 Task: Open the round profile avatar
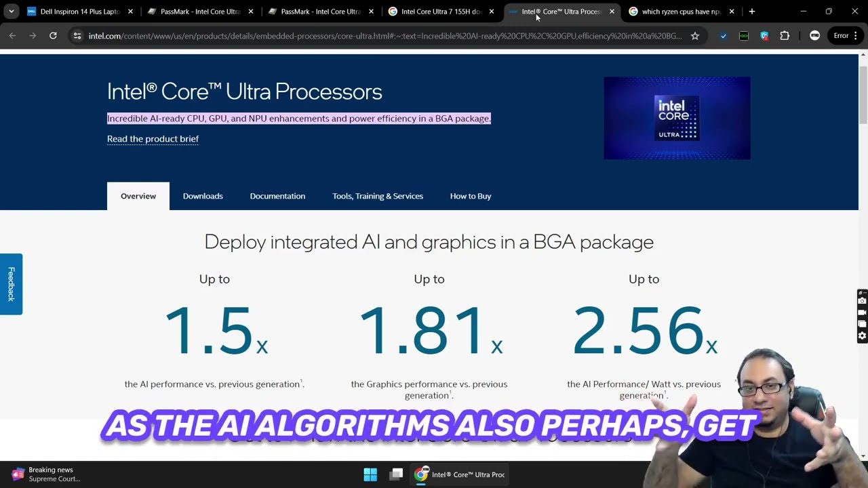(814, 36)
